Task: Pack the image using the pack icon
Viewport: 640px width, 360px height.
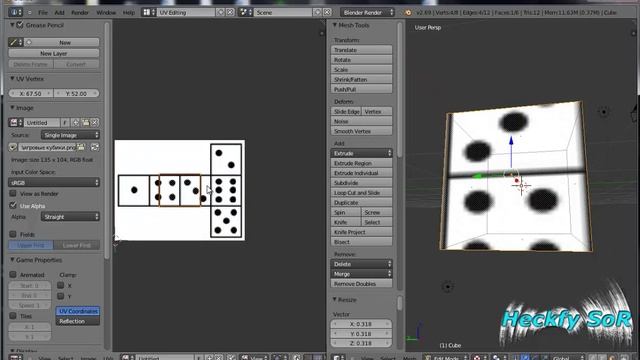Action: (13, 147)
